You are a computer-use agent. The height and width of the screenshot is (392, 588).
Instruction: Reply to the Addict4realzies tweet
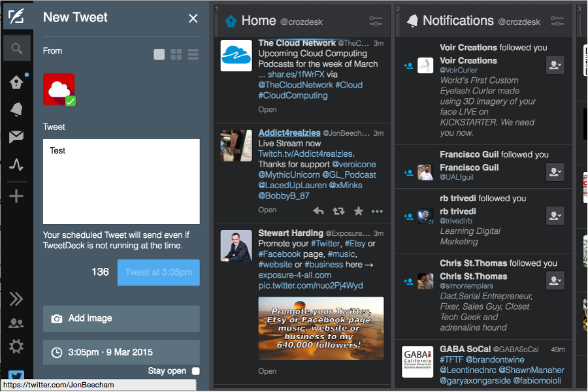318,211
